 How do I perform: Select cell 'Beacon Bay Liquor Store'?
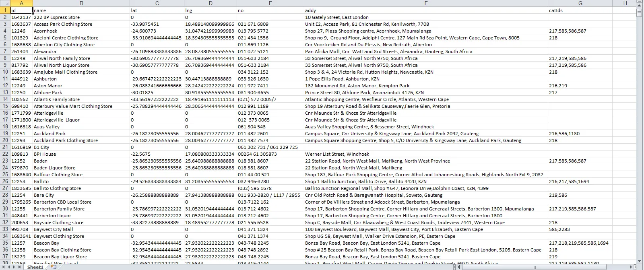(x=81, y=257)
